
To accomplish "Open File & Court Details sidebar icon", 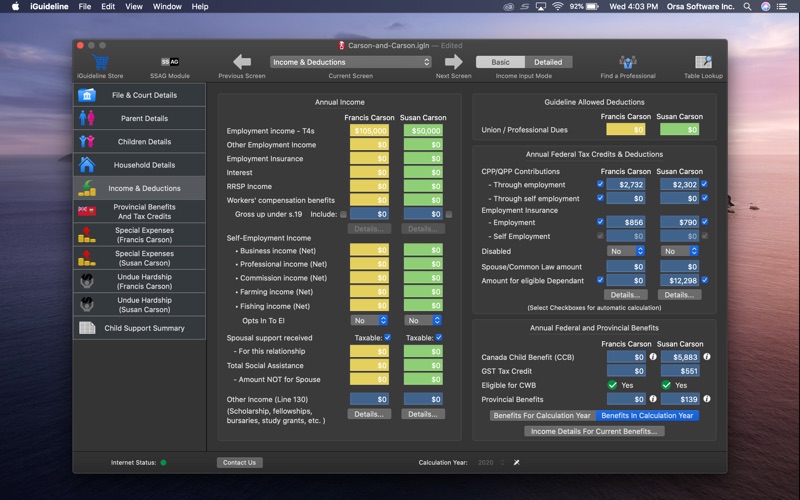I will coord(87,95).
